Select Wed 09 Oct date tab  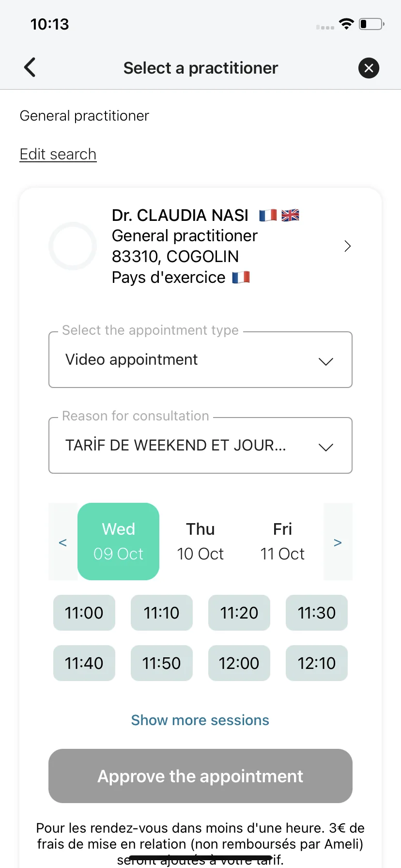[x=118, y=542]
